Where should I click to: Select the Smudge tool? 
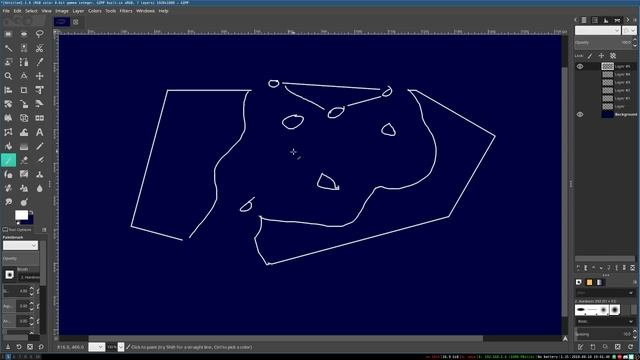pyautogui.click(x=8, y=202)
